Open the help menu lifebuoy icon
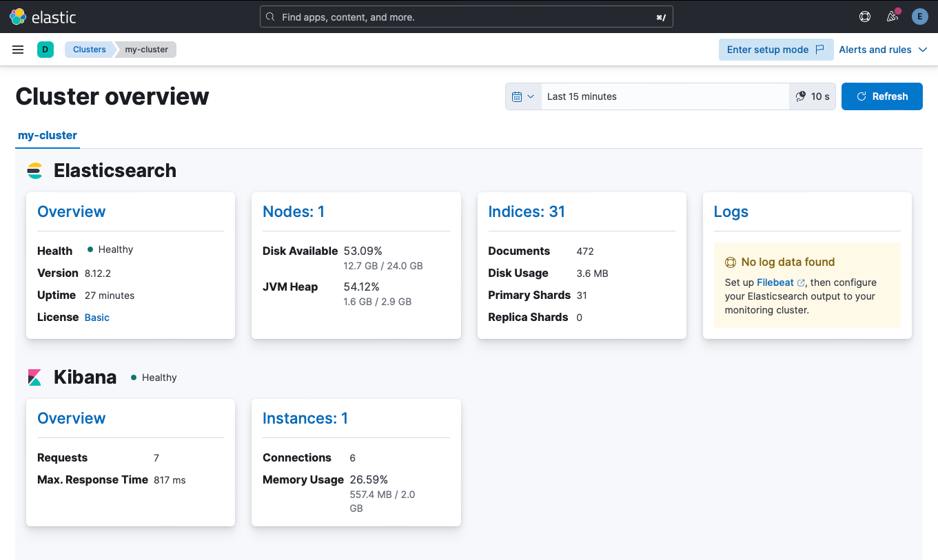Screen dimensions: 938x560 [865, 17]
